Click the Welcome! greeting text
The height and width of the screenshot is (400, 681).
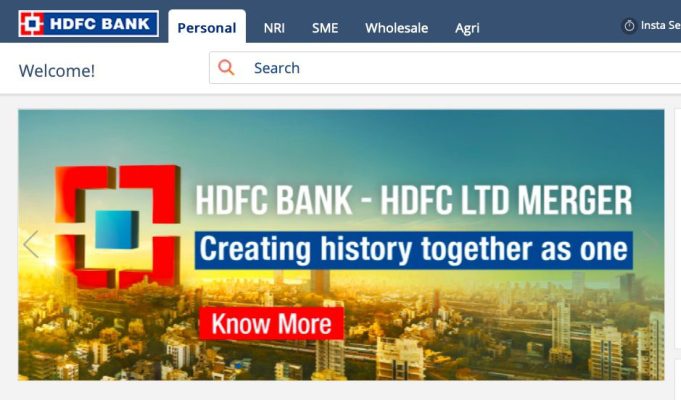point(57,71)
